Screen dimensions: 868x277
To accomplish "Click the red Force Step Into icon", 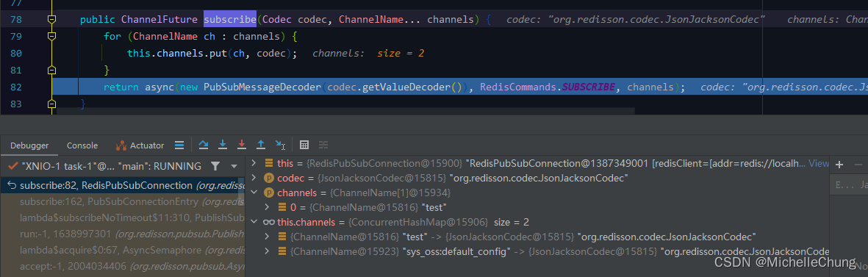I will point(241,145).
